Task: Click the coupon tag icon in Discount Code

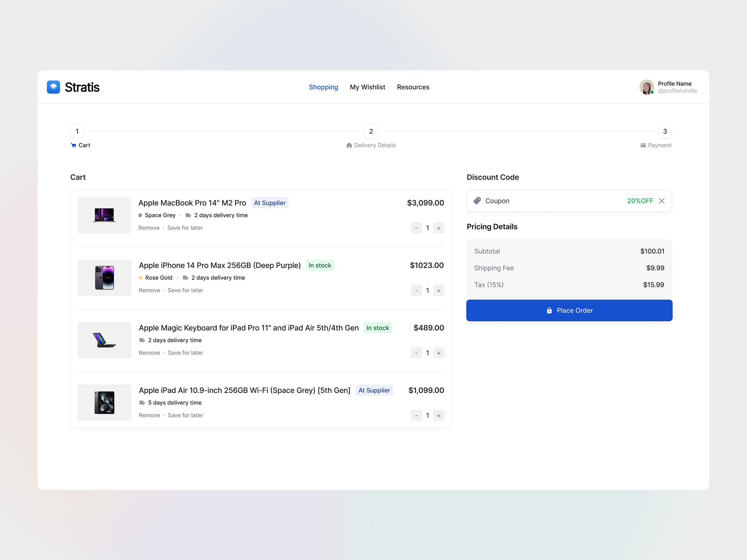Action: point(477,200)
